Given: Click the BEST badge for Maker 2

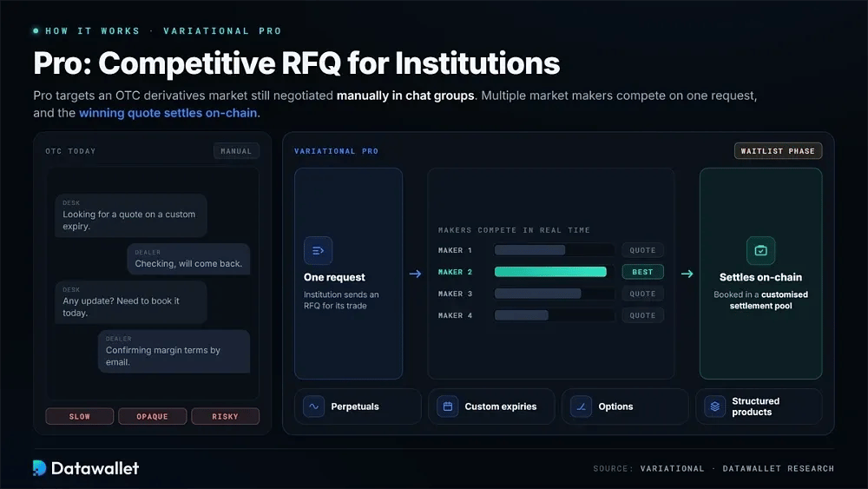Looking at the screenshot, I should click(x=642, y=272).
